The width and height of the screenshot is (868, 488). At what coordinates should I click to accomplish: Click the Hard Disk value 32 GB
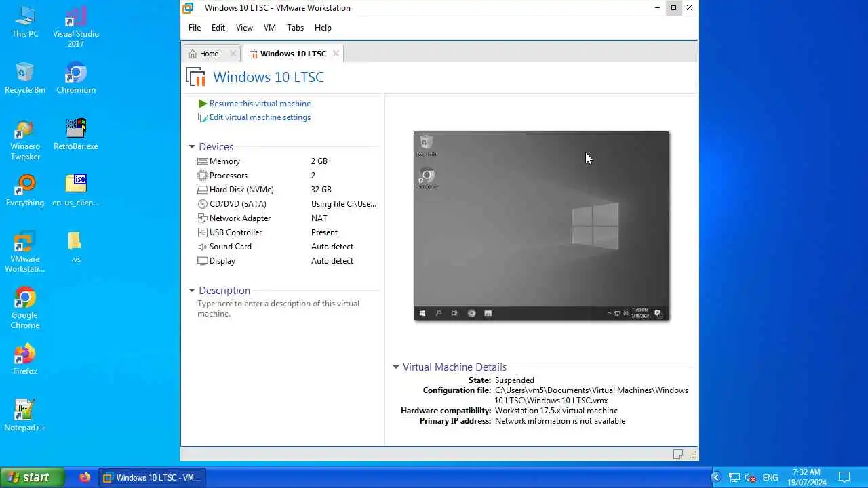pos(321,190)
